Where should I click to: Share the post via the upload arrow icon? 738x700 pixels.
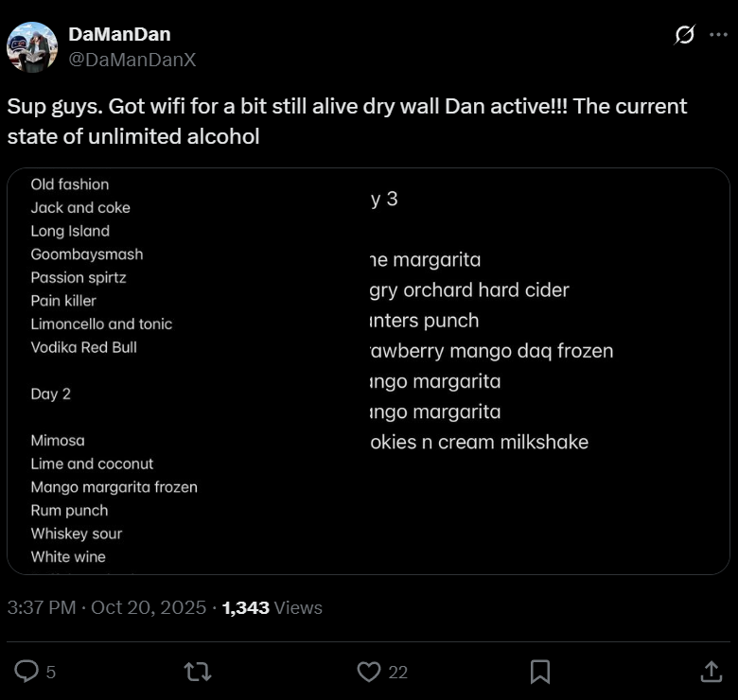(x=711, y=672)
